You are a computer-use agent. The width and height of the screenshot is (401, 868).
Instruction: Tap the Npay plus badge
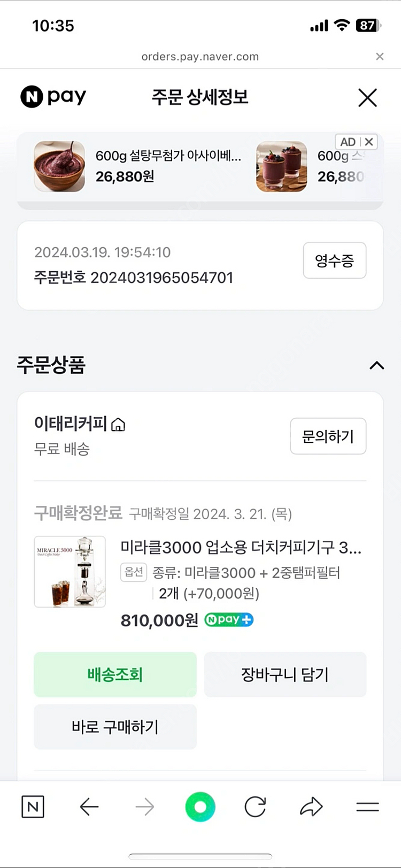tap(229, 620)
